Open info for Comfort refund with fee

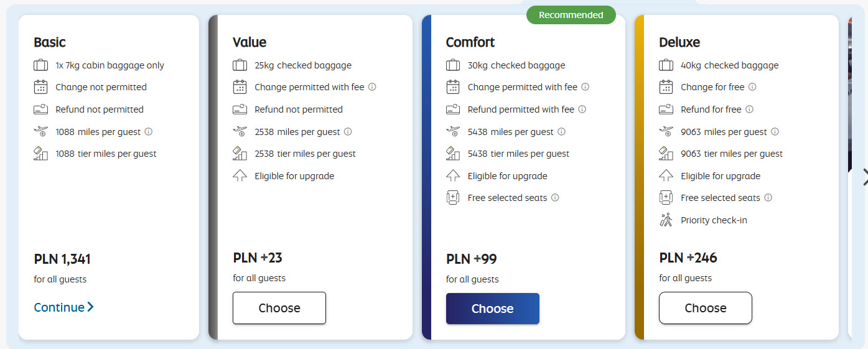coord(582,109)
